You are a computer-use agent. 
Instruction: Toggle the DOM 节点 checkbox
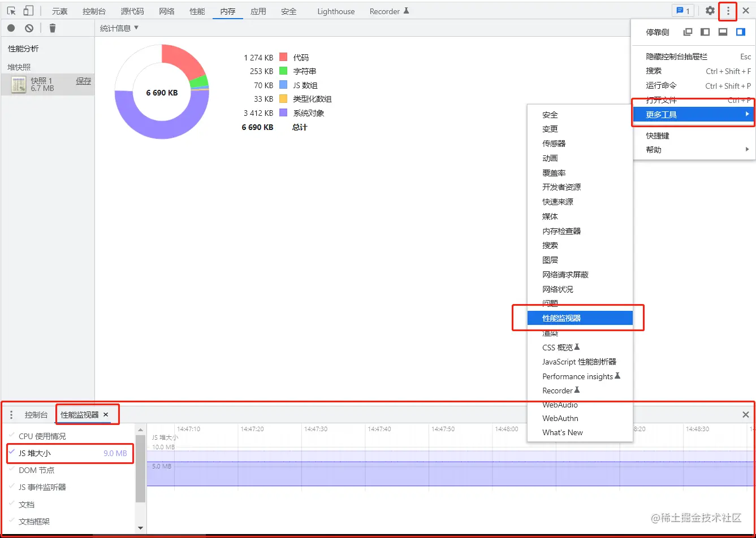[12, 470]
